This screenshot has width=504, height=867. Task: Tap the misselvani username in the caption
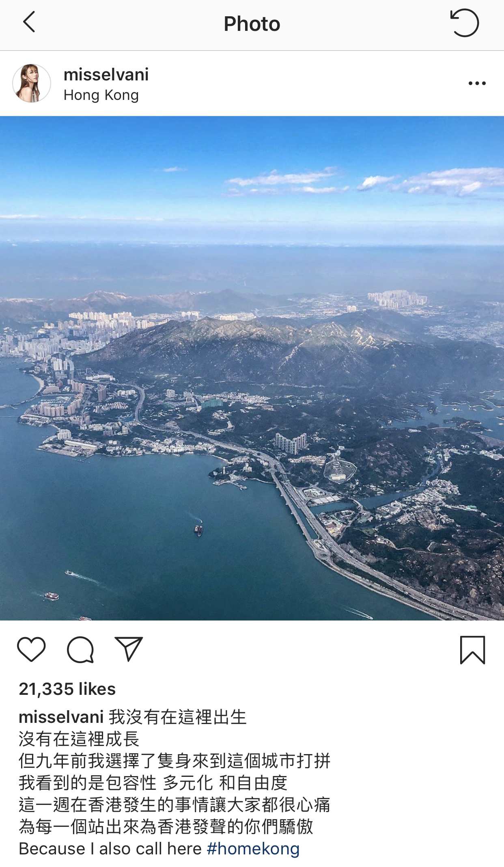tap(61, 717)
